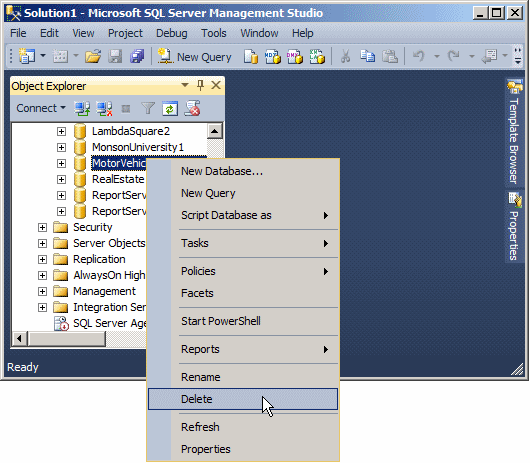The height and width of the screenshot is (463, 530).
Task: Click the Filter funnel icon
Action: [148, 108]
